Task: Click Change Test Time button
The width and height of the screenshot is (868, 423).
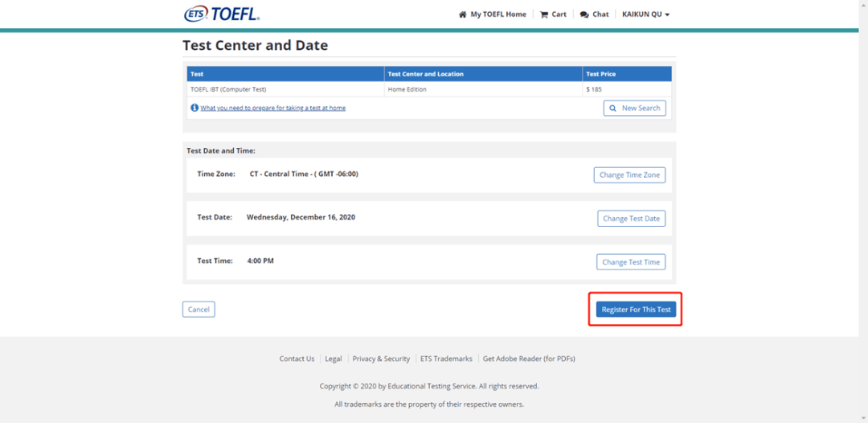Action: pos(631,262)
